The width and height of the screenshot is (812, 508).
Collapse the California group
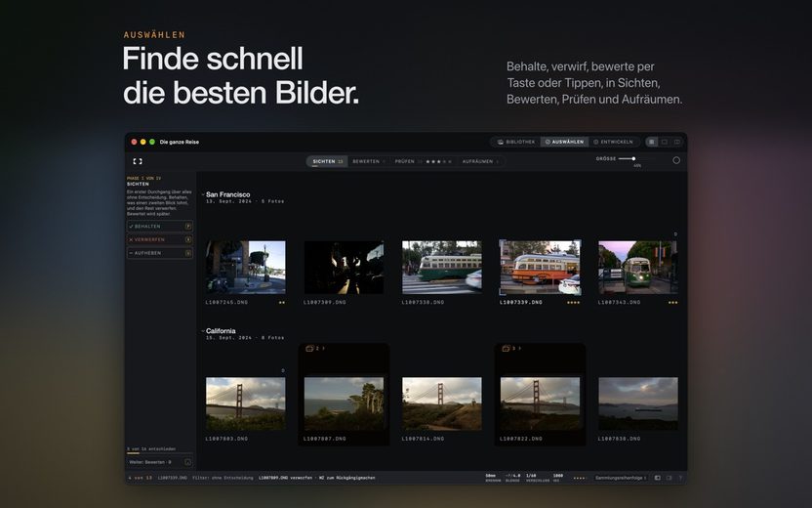[203, 331]
